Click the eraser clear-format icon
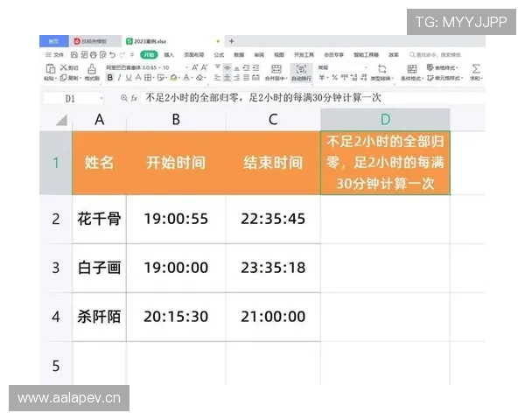 (199, 78)
